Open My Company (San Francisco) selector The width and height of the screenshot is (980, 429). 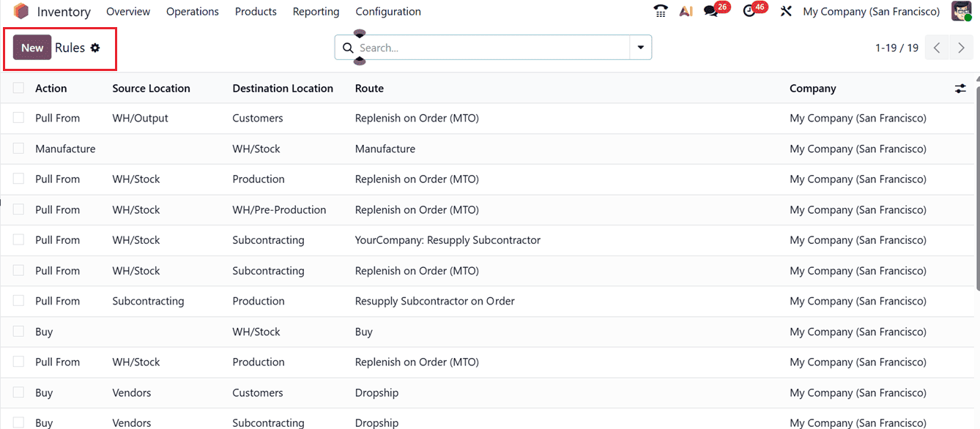coord(871,11)
